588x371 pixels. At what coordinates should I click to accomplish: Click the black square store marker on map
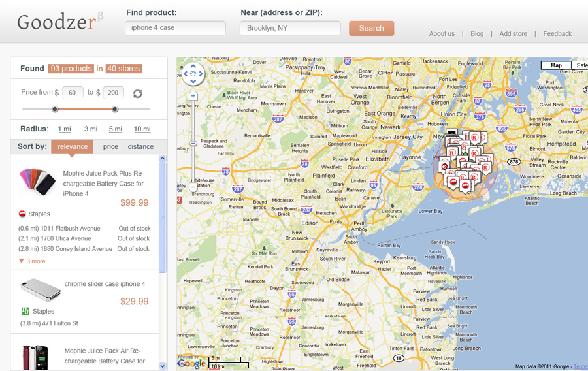[452, 133]
